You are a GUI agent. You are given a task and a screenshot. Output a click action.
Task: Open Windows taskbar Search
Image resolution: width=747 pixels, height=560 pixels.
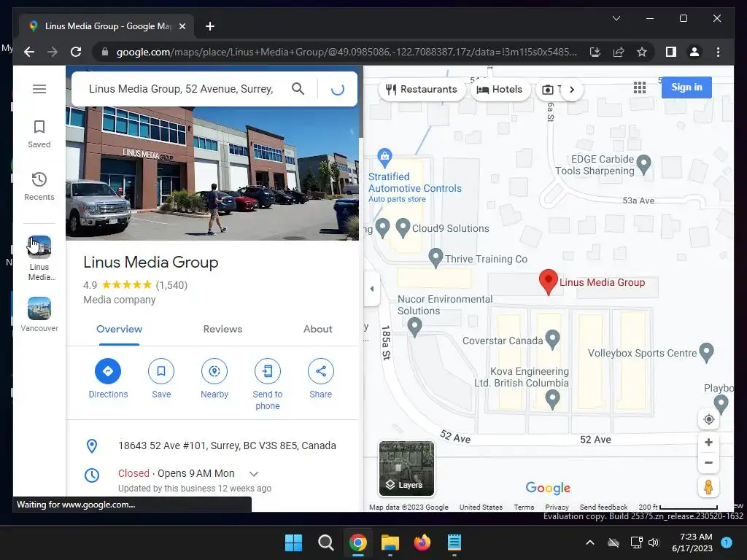(326, 542)
